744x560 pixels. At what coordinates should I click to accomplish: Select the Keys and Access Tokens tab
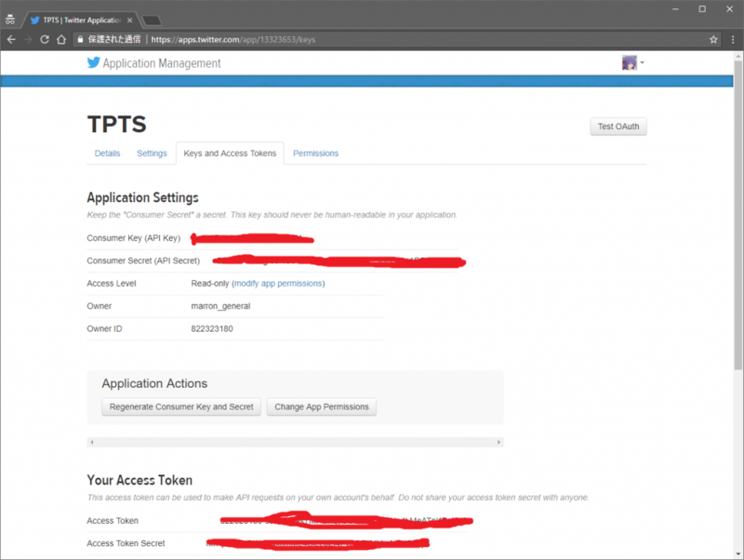[x=230, y=153]
